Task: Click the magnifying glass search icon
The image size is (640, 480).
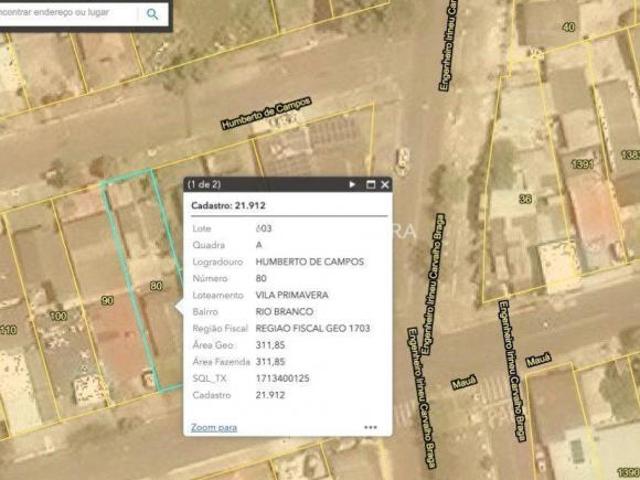Action: [x=152, y=14]
